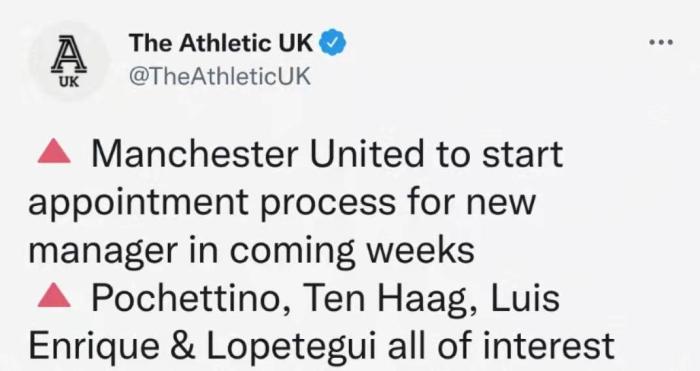The width and height of the screenshot is (700, 371).
Task: Click the word appointment in tweet
Action: (138, 203)
